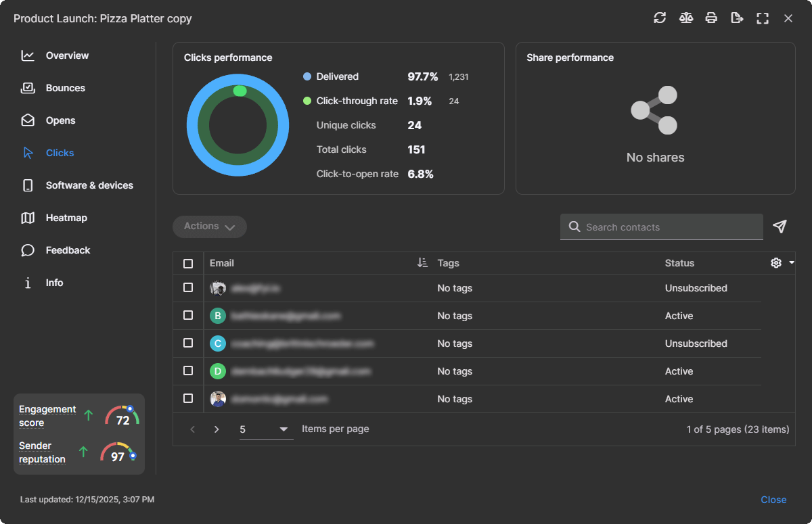This screenshot has width=812, height=524.
Task: Open the Actions dropdown
Action: pos(209,227)
